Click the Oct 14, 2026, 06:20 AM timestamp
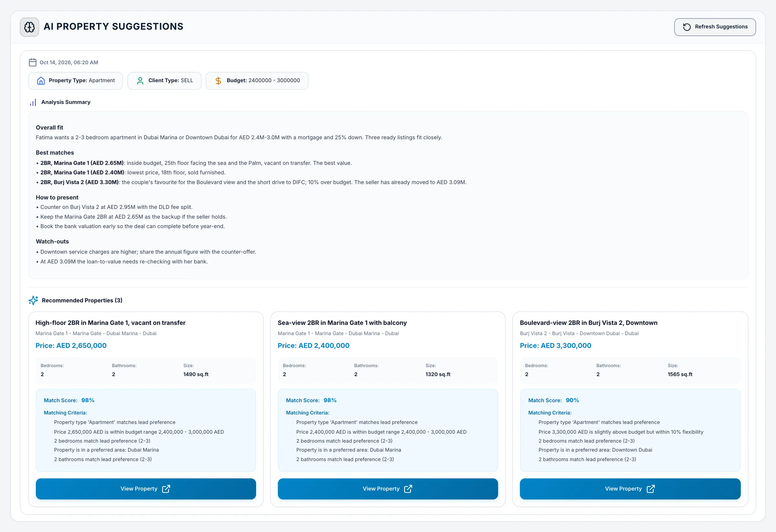Viewport: 776px width, 532px height. click(69, 62)
